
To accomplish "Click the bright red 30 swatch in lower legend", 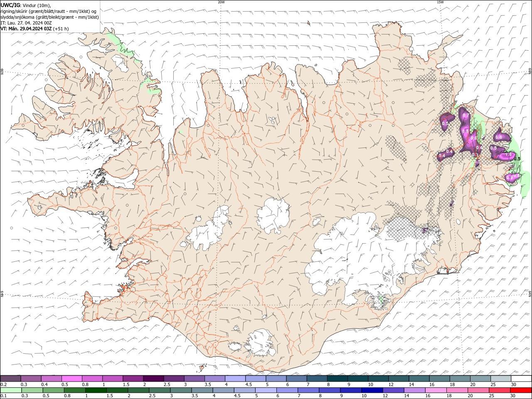I will click(x=521, y=390).
